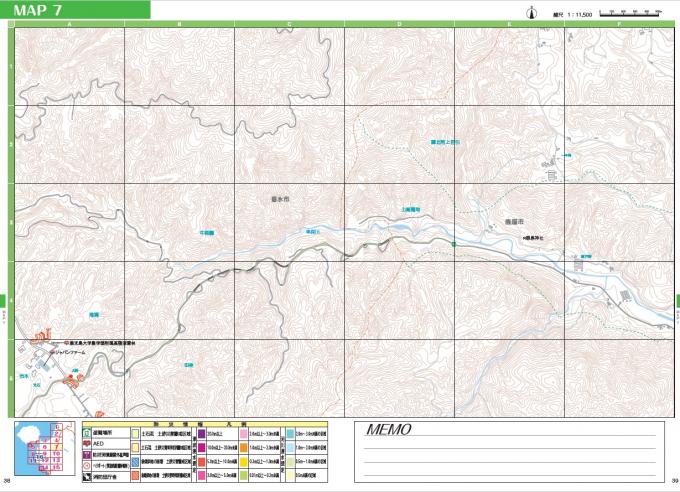This screenshot has height=492, width=680.
Task: Select the teal legend swatch
Action: tap(290, 434)
